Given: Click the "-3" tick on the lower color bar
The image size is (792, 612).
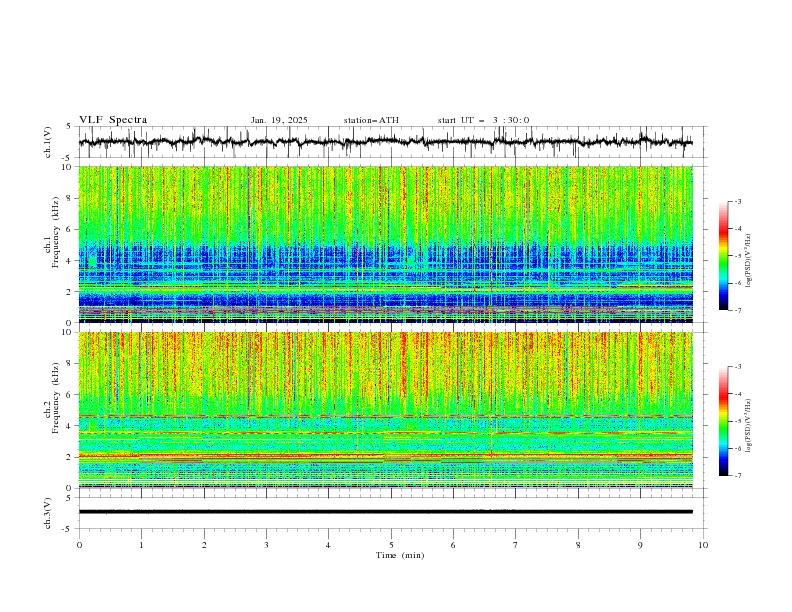Looking at the screenshot, I should (738, 367).
